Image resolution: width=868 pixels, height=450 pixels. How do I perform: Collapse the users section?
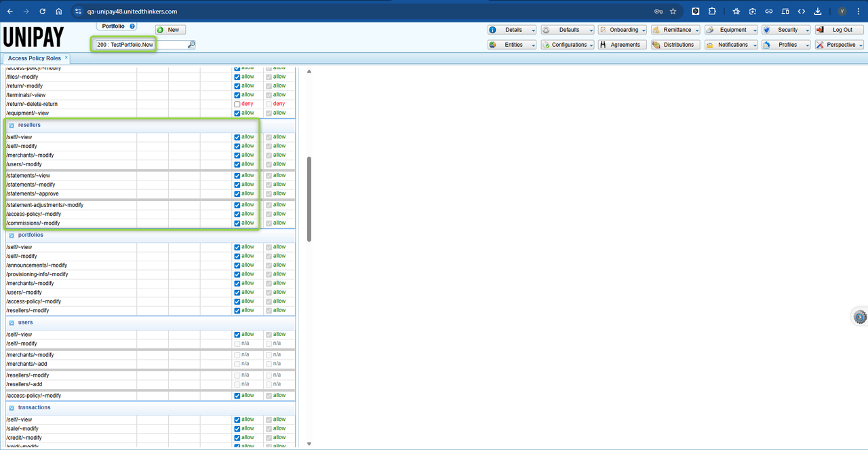(x=12, y=323)
